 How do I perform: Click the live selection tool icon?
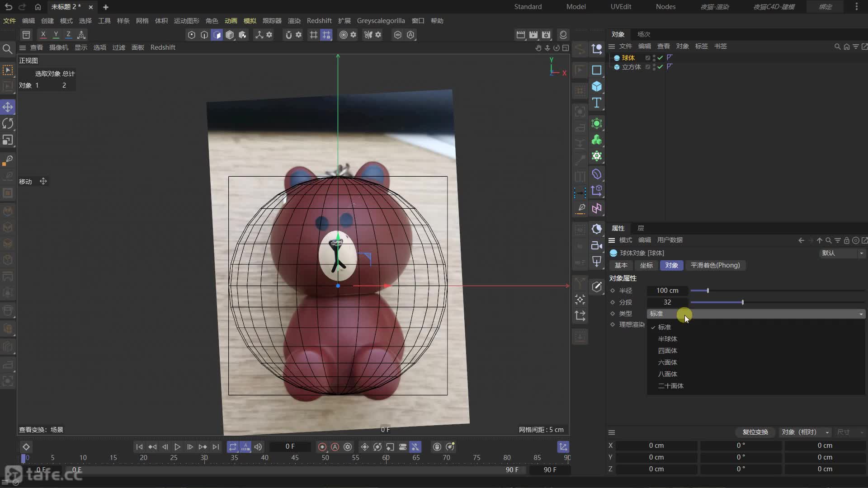click(8, 70)
